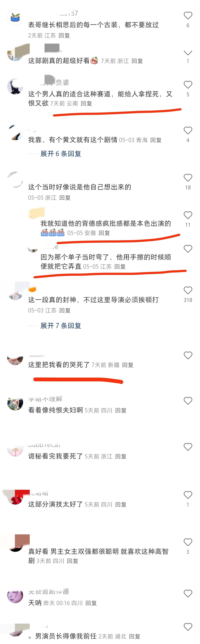Like the comment 这一段真的封神 with 318 likes
Screen dimensions: 200x644
pos(188,290)
